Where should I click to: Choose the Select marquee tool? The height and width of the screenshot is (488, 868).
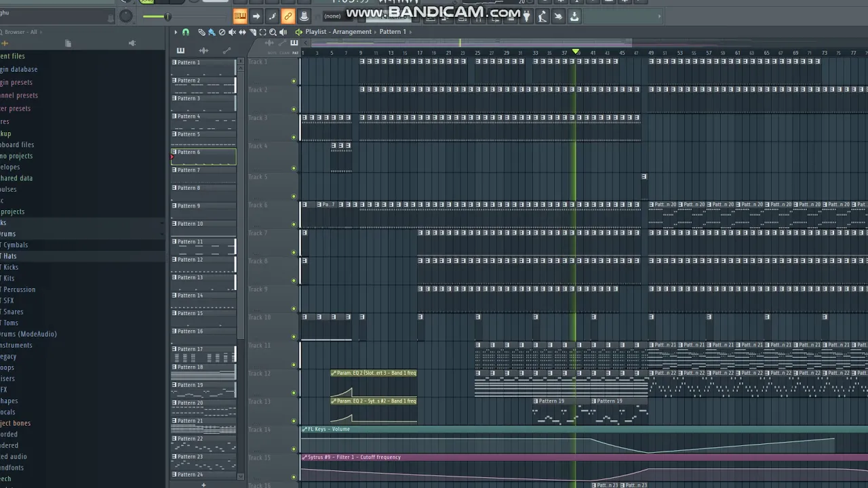pos(262,32)
